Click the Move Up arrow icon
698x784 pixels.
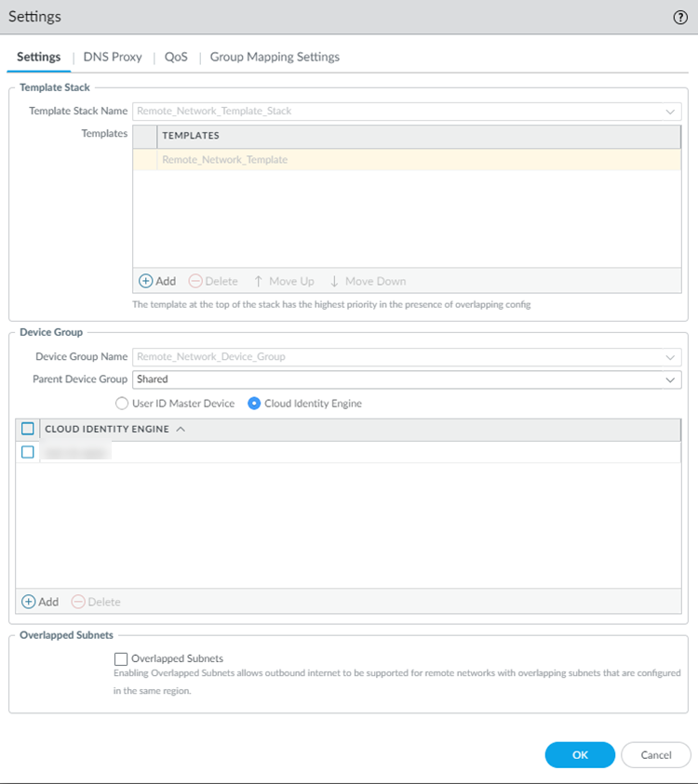(259, 281)
